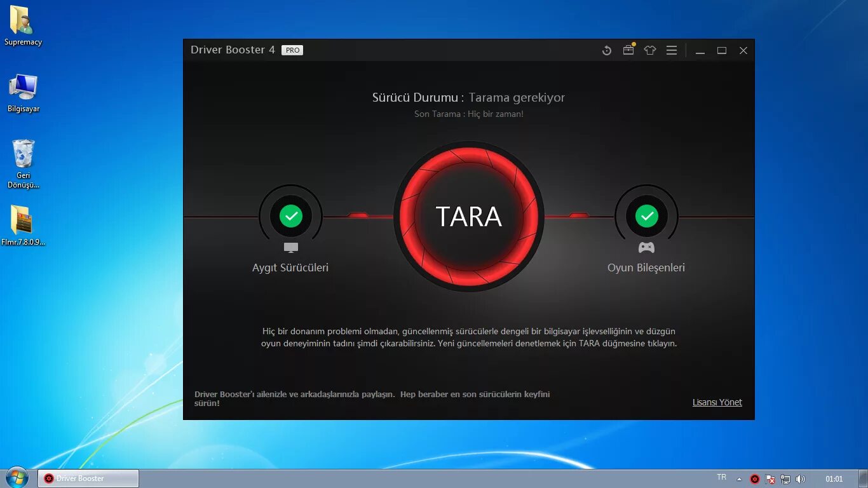
Task: Maximize the Driver Booster window
Action: coord(722,50)
